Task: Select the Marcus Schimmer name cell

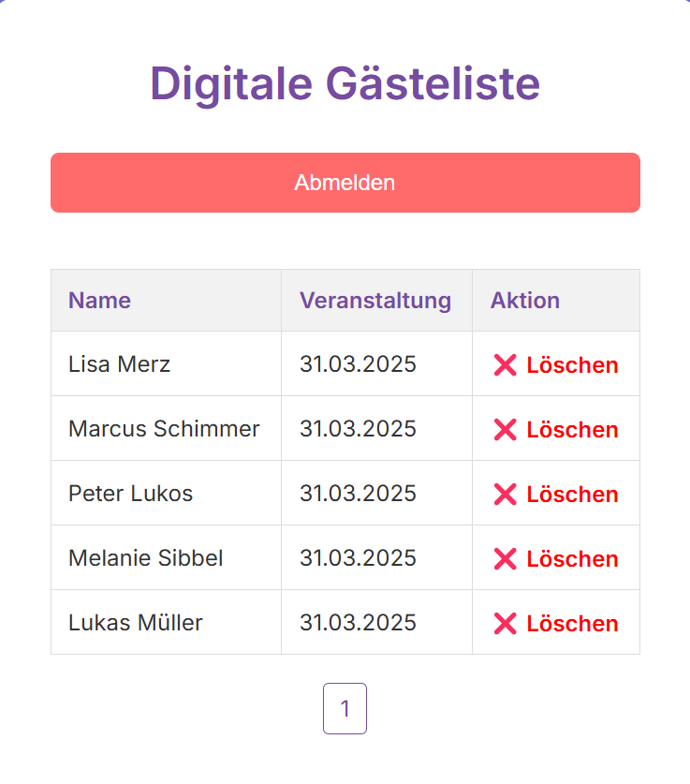Action: coord(164,429)
